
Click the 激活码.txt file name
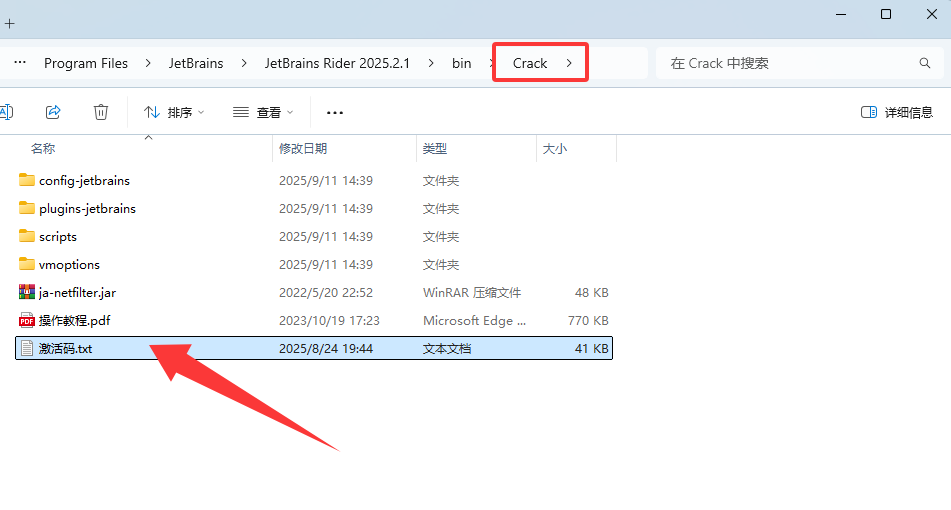point(66,348)
